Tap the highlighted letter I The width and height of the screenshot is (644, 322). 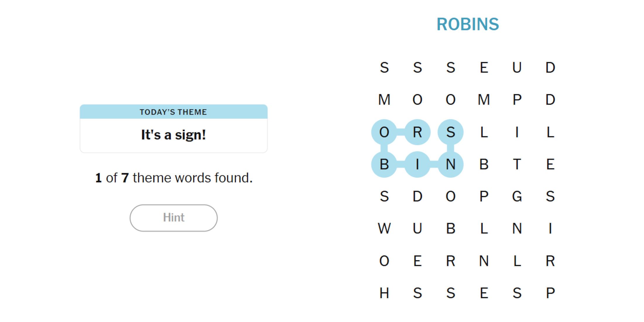(417, 164)
